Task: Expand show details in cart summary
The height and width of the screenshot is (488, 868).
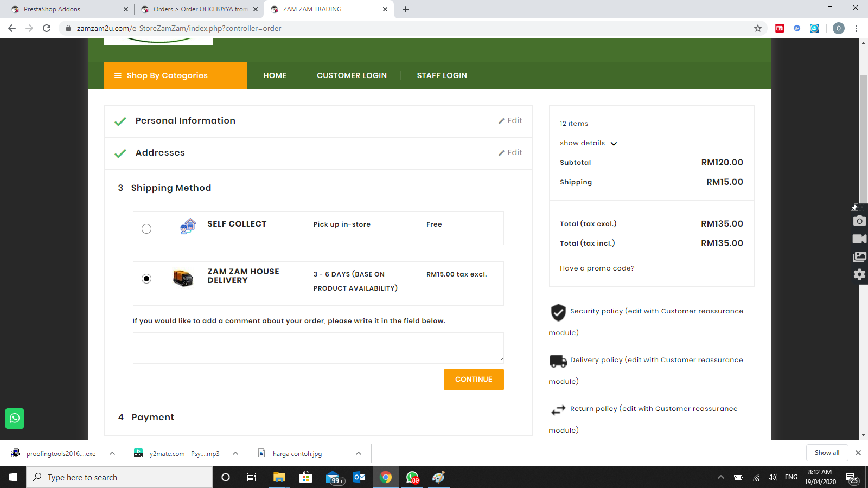Action: pos(589,143)
